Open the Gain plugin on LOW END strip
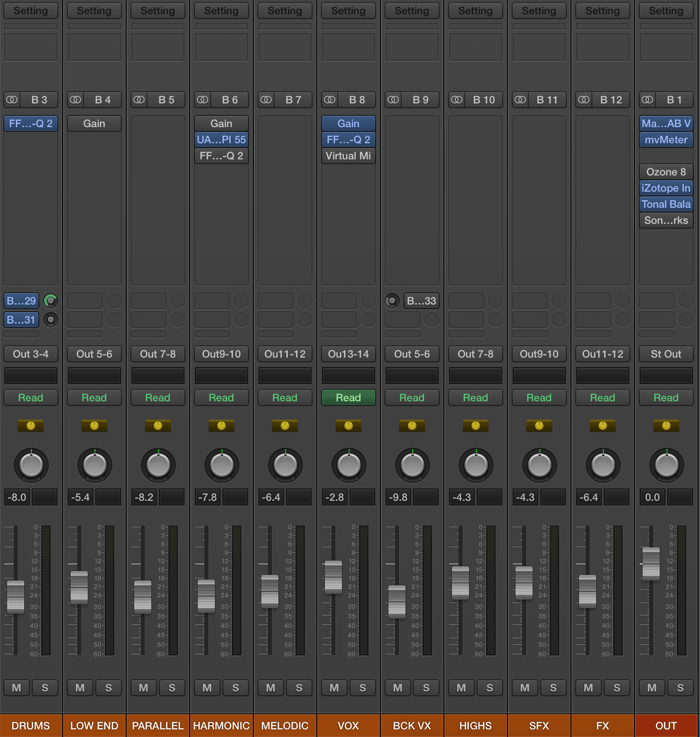The image size is (700, 737). point(94,124)
